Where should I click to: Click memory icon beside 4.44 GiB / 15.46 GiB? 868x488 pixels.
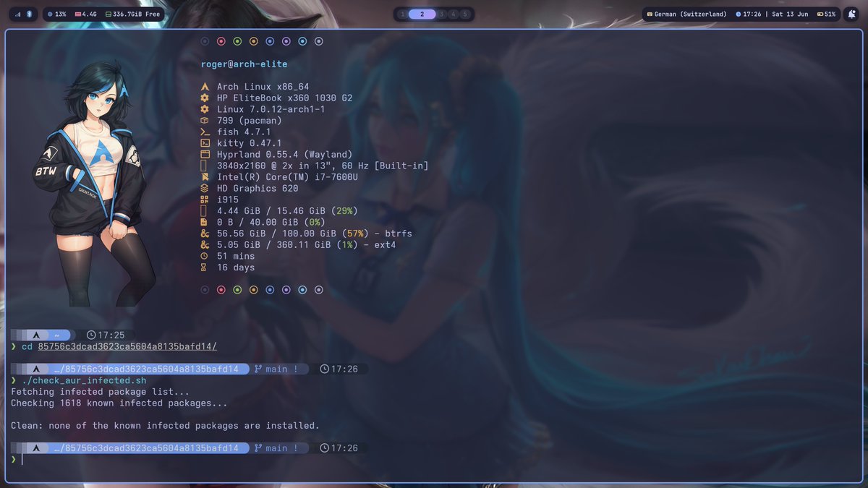pyautogui.click(x=205, y=211)
